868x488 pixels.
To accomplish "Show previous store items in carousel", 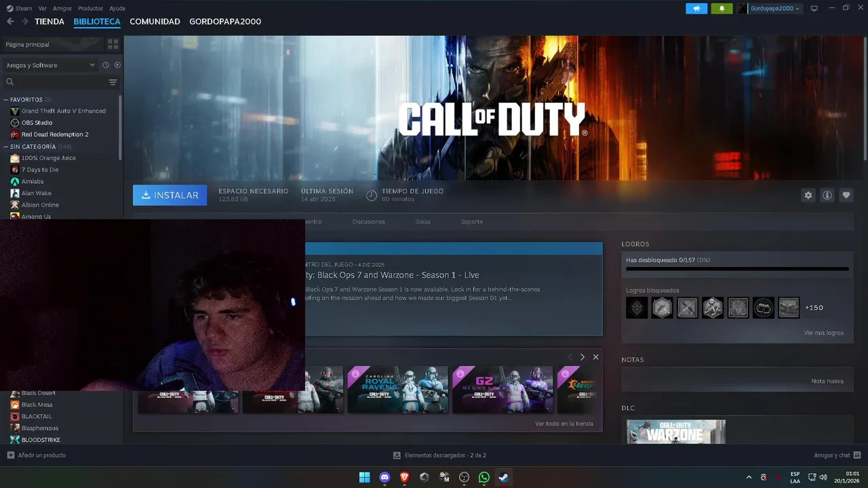I will coord(570,357).
